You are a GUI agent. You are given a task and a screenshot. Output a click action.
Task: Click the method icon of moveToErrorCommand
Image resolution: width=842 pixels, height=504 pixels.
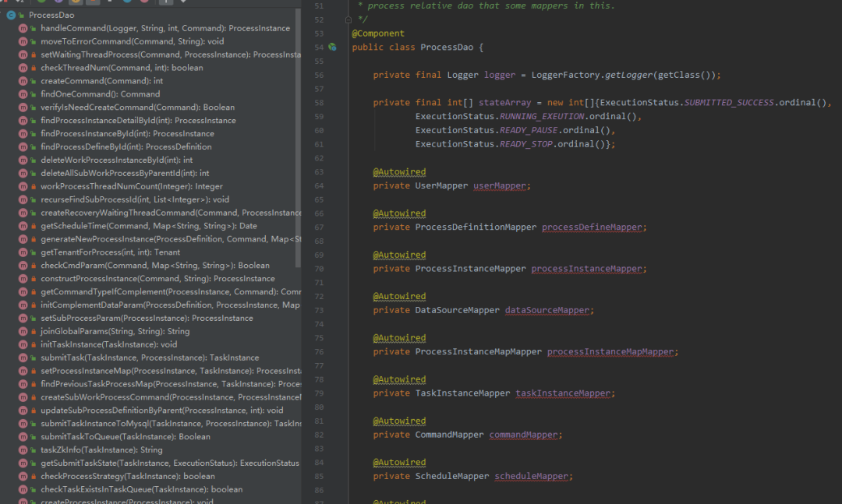23,41
